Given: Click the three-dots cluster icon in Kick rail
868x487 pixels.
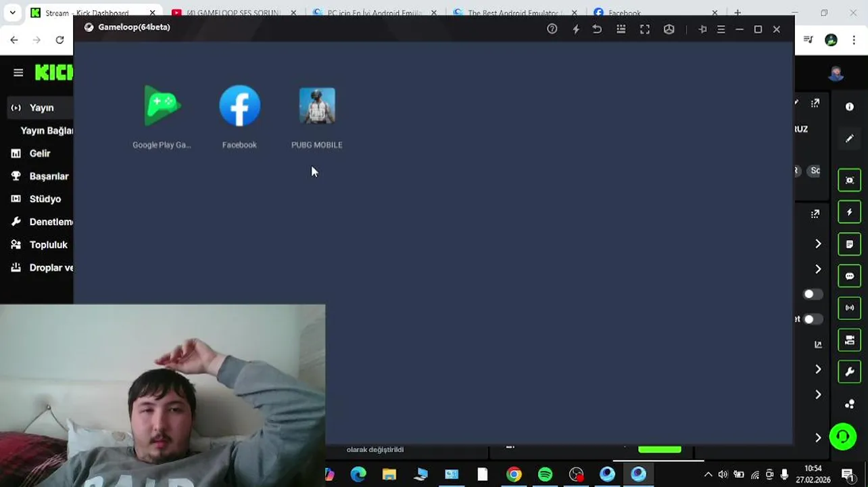Looking at the screenshot, I should (x=850, y=404).
